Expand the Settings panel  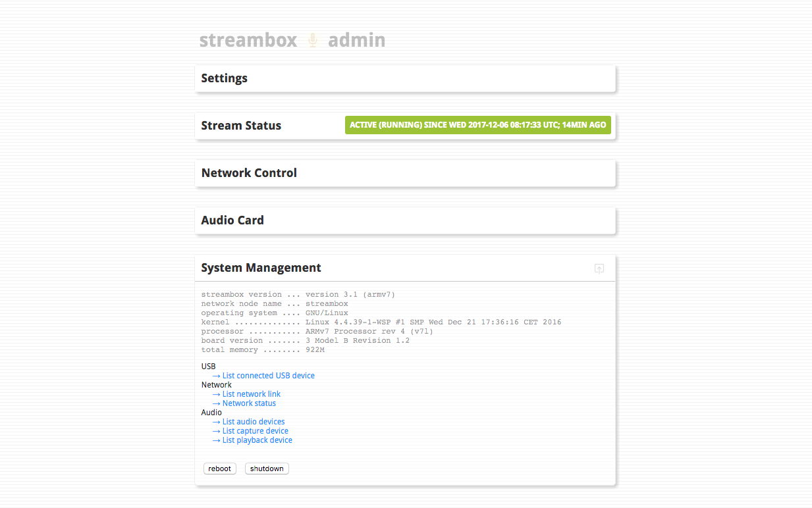tap(225, 78)
